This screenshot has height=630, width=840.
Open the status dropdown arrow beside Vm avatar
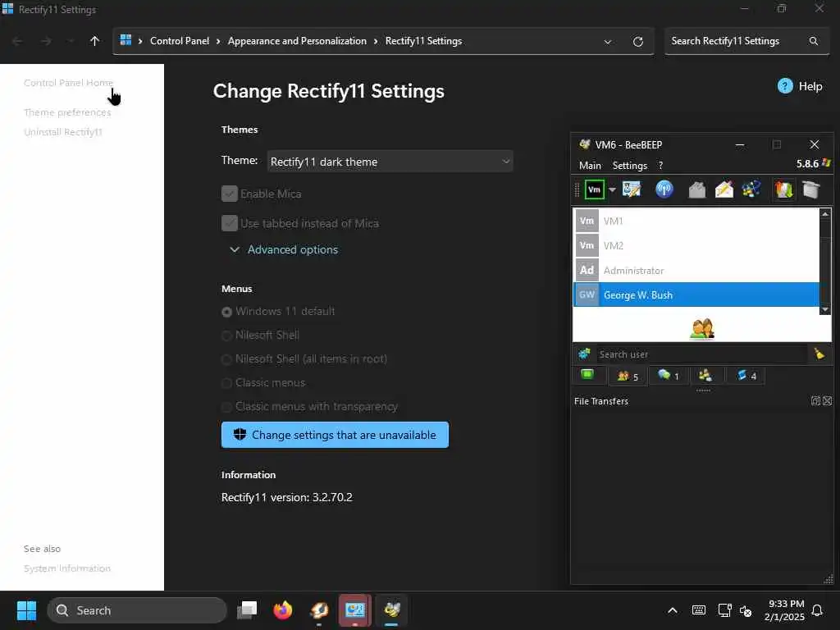point(612,189)
